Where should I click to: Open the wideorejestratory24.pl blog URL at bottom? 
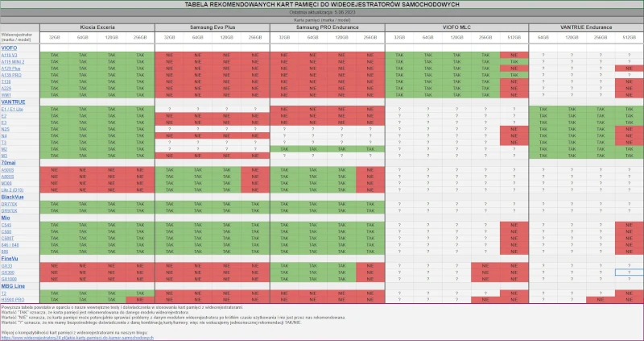click(77, 338)
